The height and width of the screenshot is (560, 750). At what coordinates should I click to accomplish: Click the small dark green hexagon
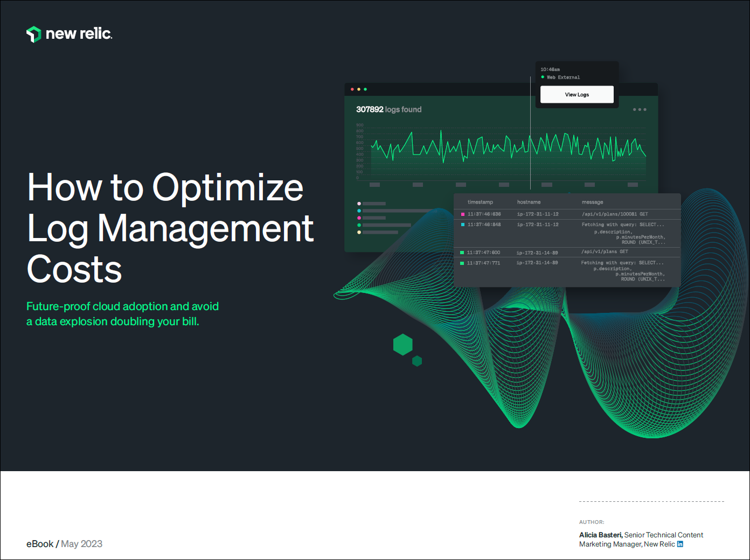click(417, 361)
